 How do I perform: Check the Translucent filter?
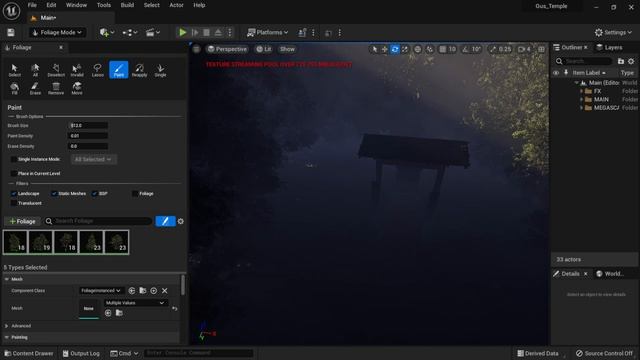(x=13, y=203)
